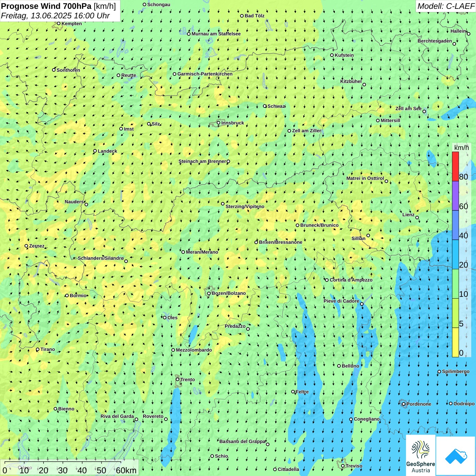The image size is (476, 476).
Task: Click the 'Bruneck/Brunico' label
Action: coord(320,225)
